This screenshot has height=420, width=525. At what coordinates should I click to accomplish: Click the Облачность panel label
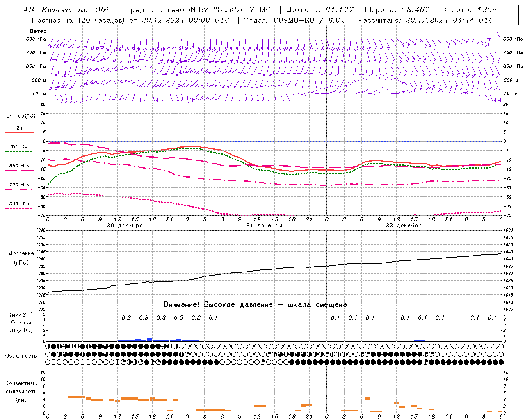click(21, 356)
